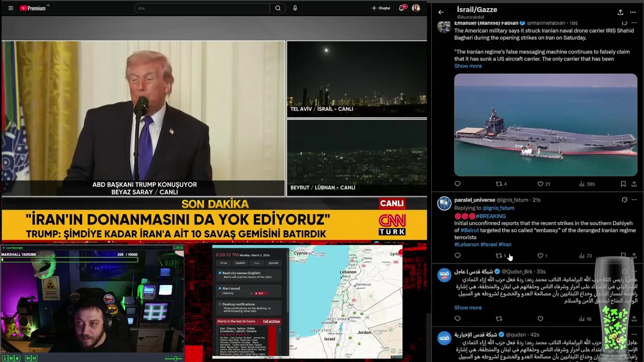Open the @qudsn profile avatar

[x=444, y=338]
